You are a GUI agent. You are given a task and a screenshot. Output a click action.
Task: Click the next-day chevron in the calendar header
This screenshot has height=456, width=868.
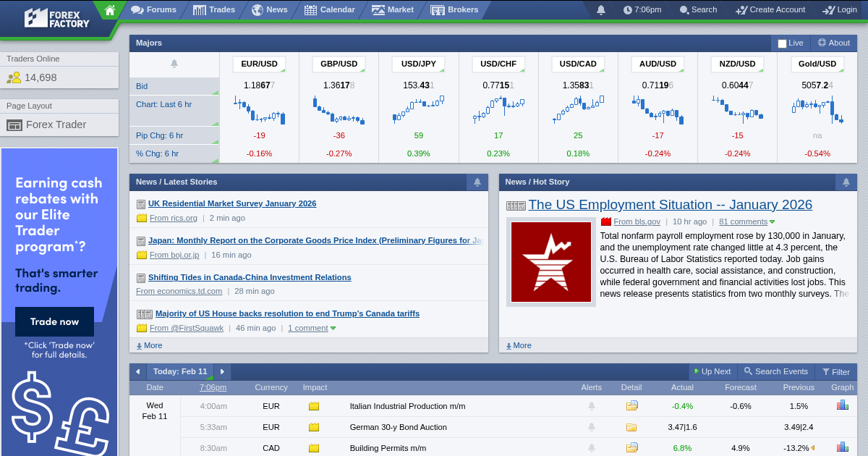tap(222, 371)
